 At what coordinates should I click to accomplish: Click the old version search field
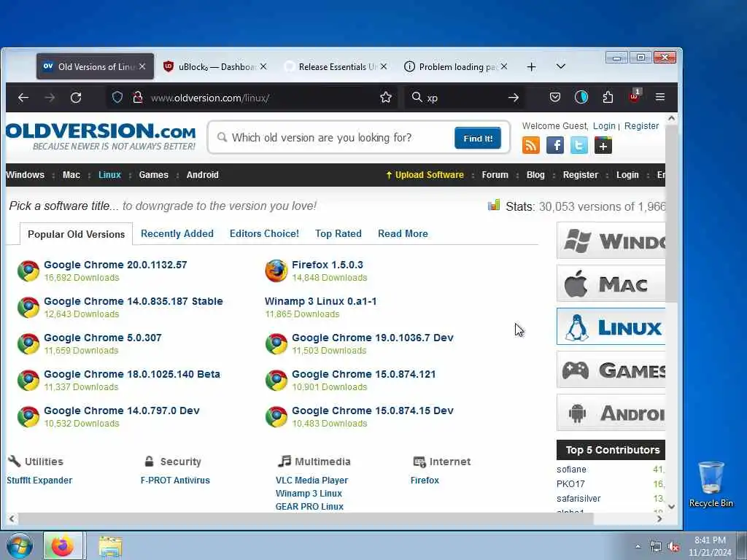point(333,138)
